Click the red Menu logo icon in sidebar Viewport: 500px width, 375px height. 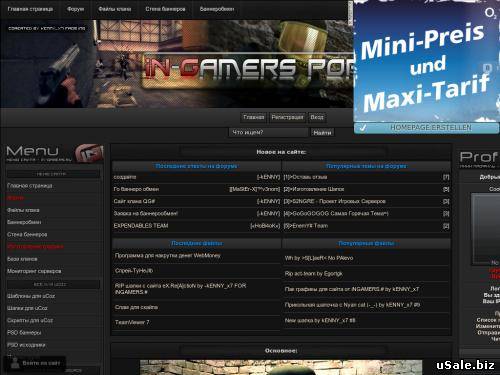coord(89,153)
